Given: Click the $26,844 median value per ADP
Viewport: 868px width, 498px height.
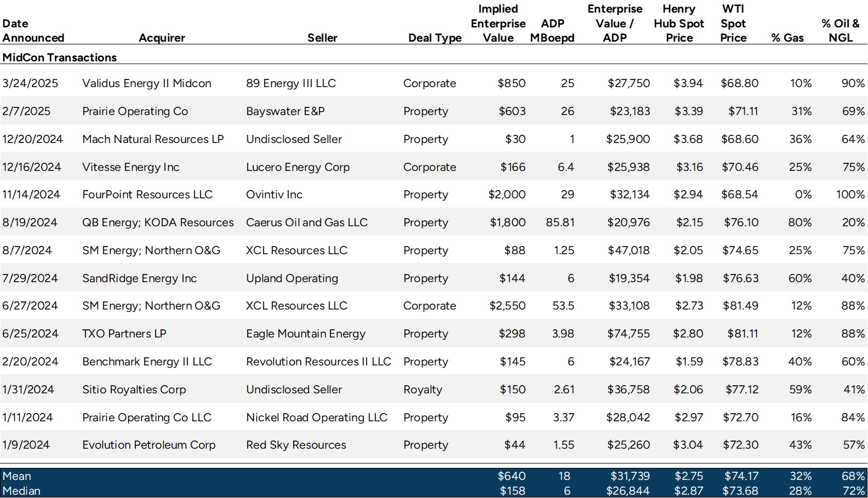Looking at the screenshot, I should tap(628, 491).
